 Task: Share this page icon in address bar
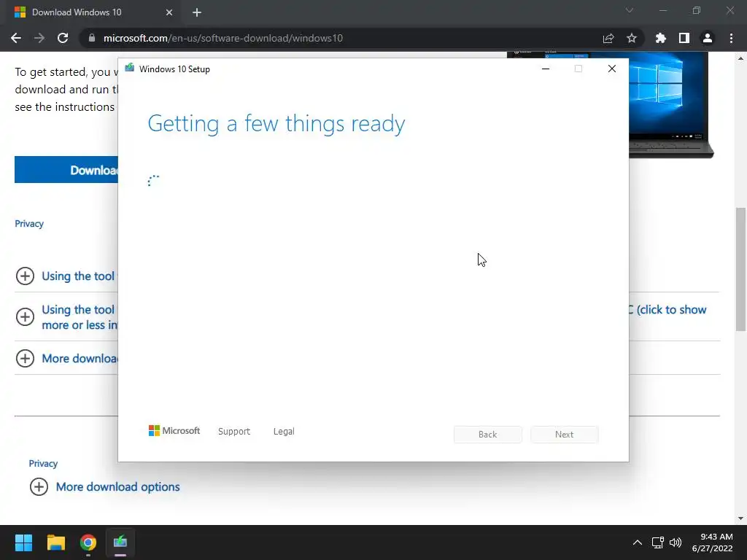pyautogui.click(x=608, y=38)
